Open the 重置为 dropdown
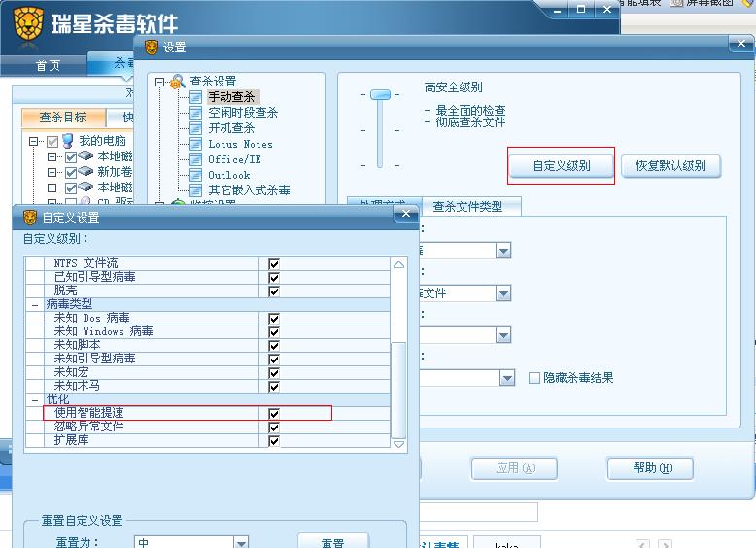The width and height of the screenshot is (756, 548). pos(241,543)
